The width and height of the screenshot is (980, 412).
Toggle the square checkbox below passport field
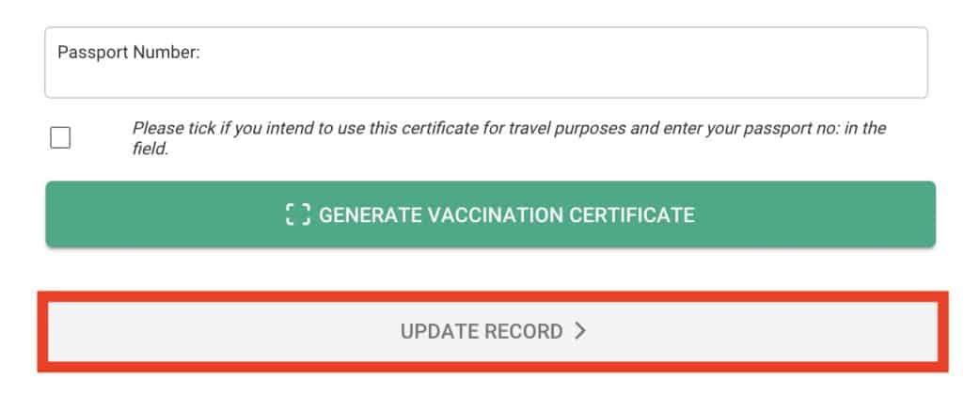click(x=60, y=138)
